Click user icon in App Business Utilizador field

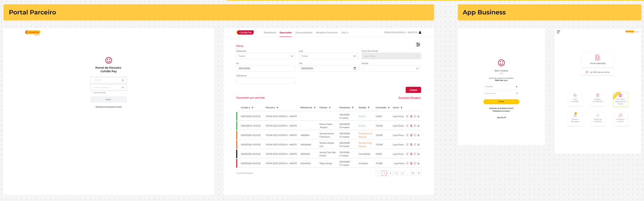(x=517, y=87)
